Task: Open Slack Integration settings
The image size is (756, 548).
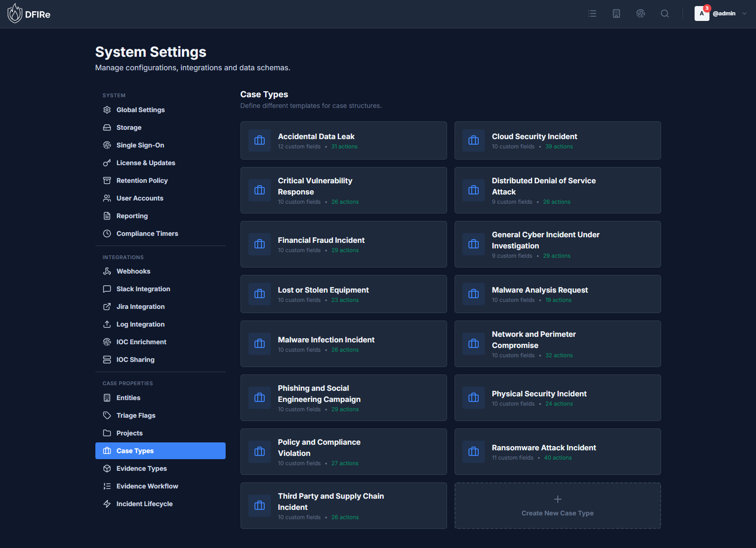Action: (x=143, y=289)
